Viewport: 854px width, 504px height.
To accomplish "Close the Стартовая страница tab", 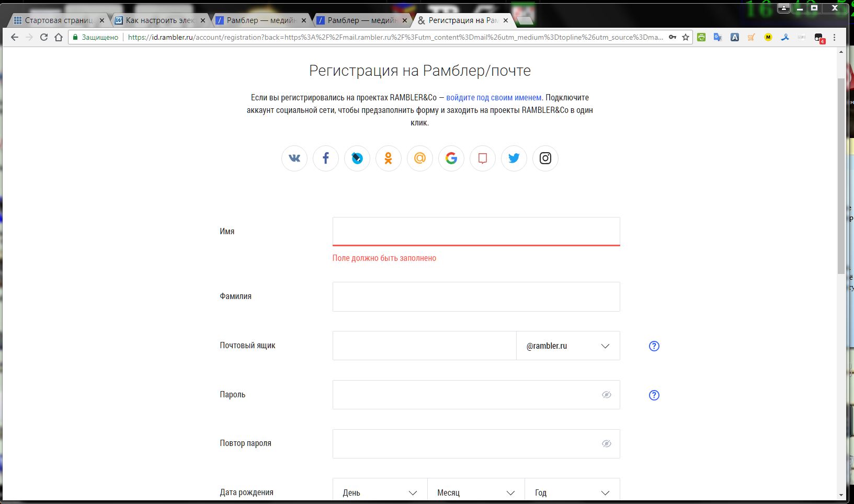I will point(101,21).
